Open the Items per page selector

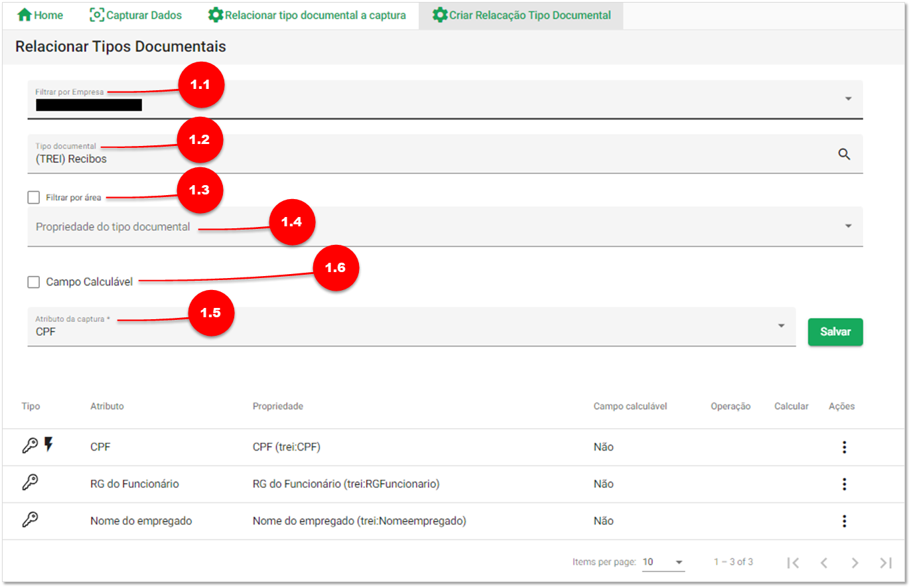click(663, 562)
